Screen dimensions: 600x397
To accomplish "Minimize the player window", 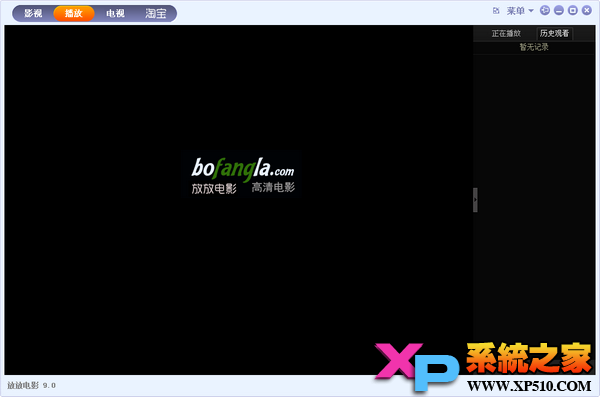I will [559, 10].
